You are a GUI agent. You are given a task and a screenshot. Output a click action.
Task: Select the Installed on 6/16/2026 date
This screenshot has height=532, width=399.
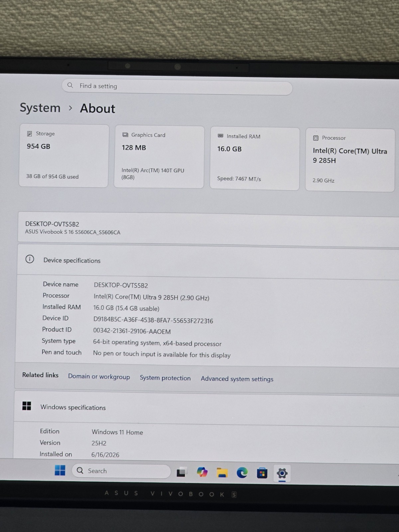[x=105, y=455]
